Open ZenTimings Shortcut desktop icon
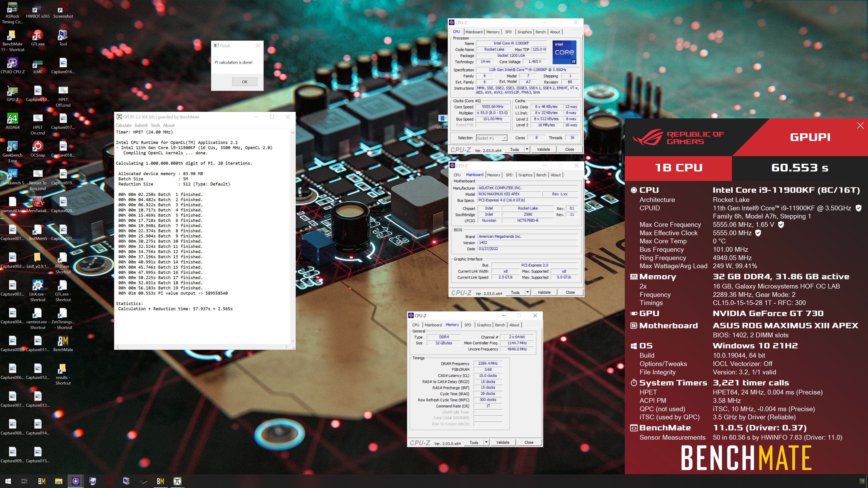The height and width of the screenshot is (488, 868). tap(63, 319)
